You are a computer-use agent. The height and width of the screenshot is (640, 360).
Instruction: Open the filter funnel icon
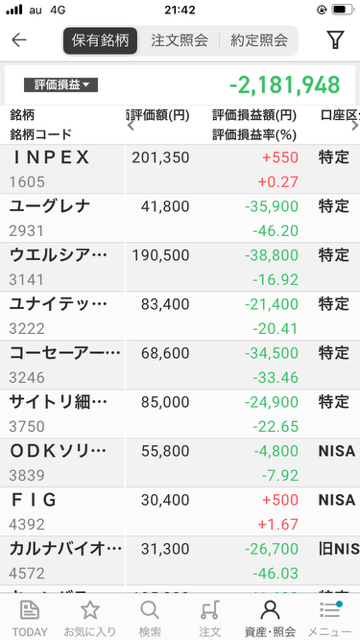click(x=335, y=40)
